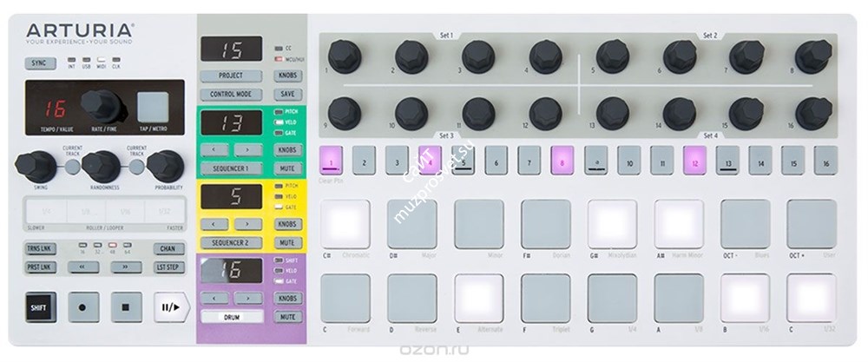Click the left arrow under Sequencer 2 display
This screenshot has height=362, width=868.
[x=214, y=224]
